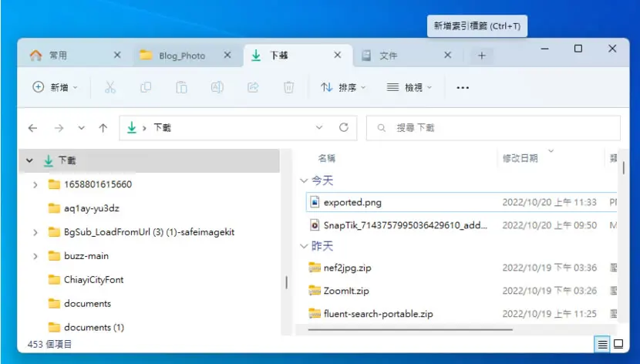Click the Cut scissors icon in toolbar
Screen dimensions: 640x364
109,87
